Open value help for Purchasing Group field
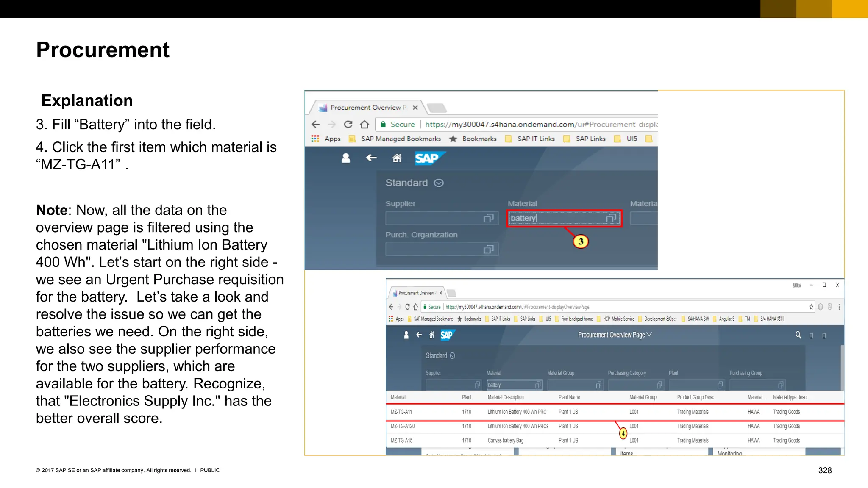 [780, 385]
